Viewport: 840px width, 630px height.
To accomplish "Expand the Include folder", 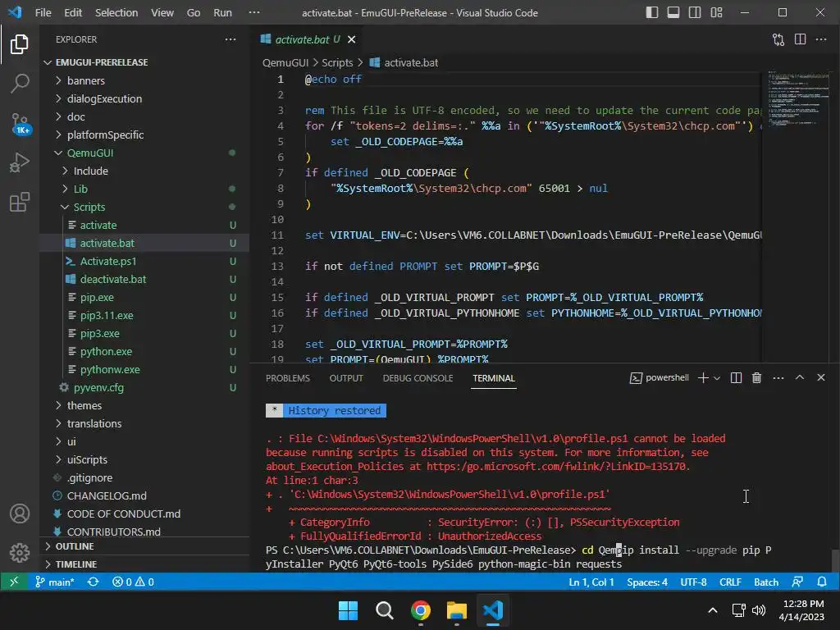I will click(x=144, y=171).
